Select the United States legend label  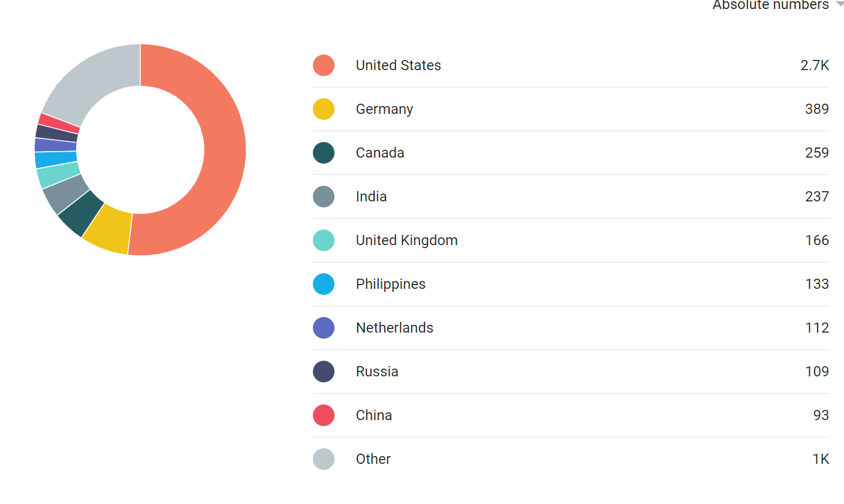point(398,65)
